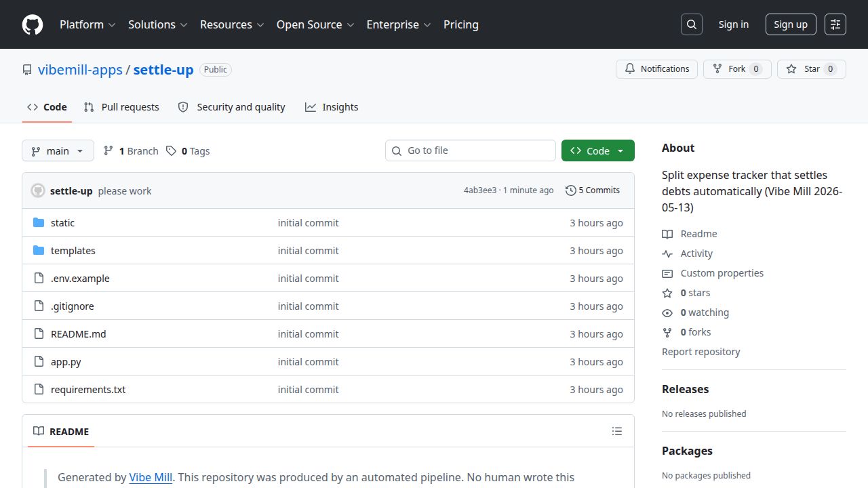Expand the Open Source menu
Screen dimensions: 868x488
click(x=315, y=24)
